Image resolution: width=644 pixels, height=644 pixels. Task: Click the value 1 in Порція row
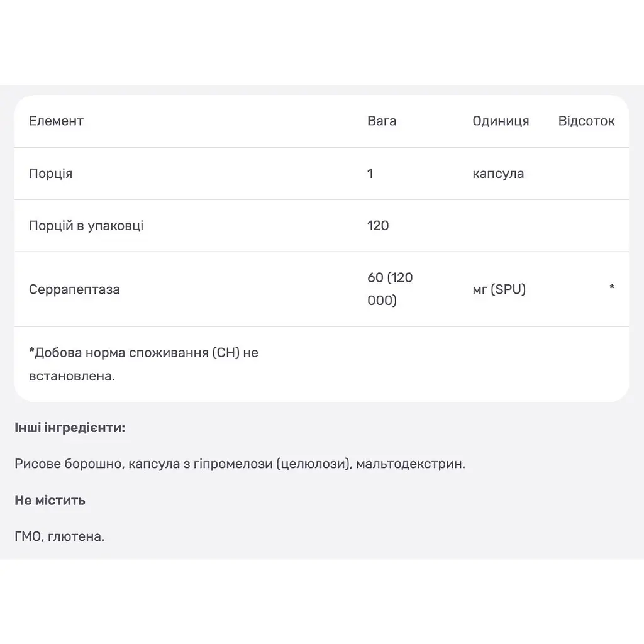coord(370,174)
